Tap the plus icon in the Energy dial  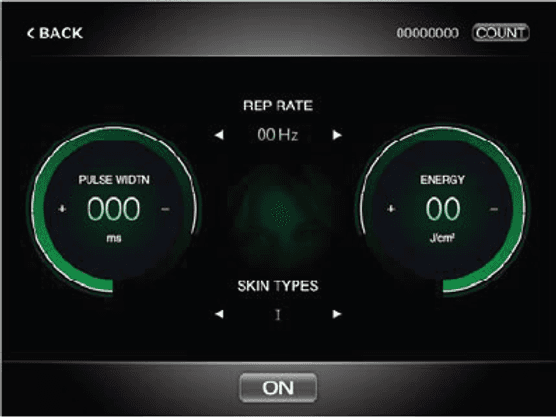[391, 209]
